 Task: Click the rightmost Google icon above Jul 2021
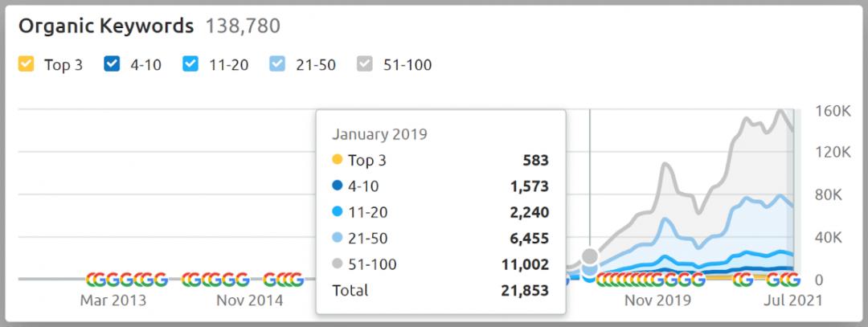pyautogui.click(x=792, y=280)
